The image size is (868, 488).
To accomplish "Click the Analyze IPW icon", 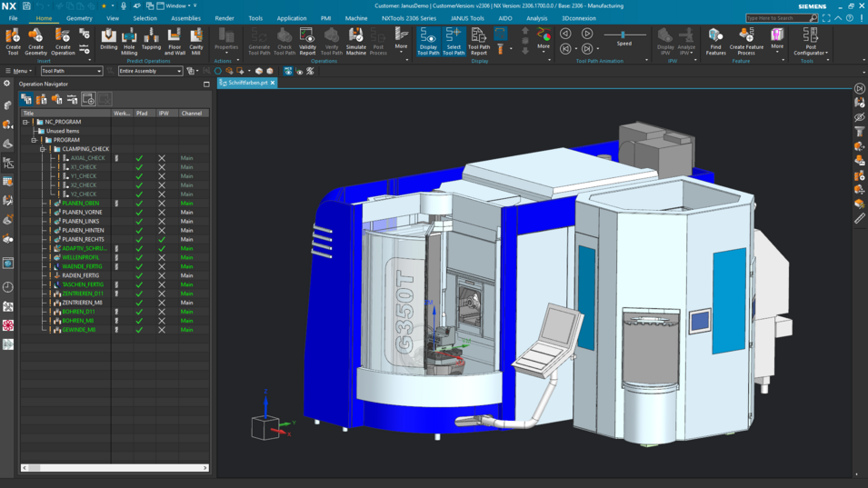I will 686,42.
